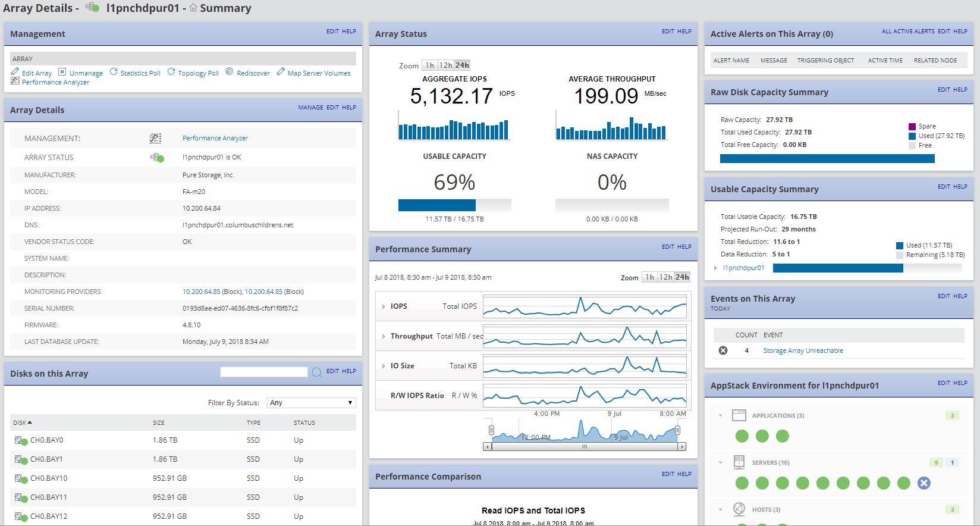Click MANAGE in Array Details header
This screenshot has width=980, height=526.
click(311, 108)
